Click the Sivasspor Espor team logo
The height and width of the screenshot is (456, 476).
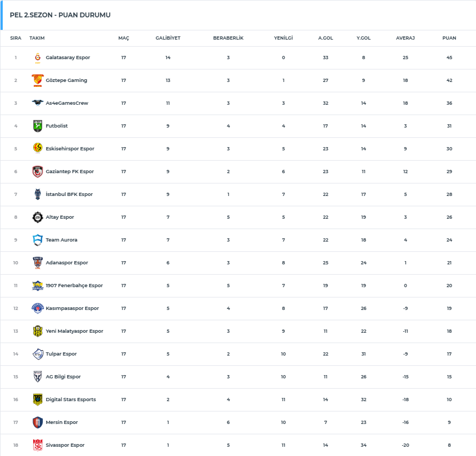[x=37, y=445]
